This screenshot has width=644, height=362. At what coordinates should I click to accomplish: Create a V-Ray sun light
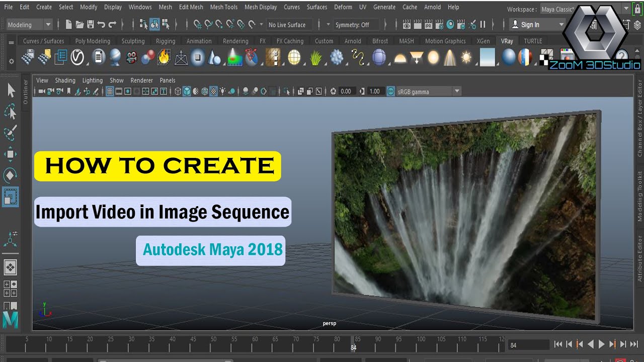tap(466, 58)
